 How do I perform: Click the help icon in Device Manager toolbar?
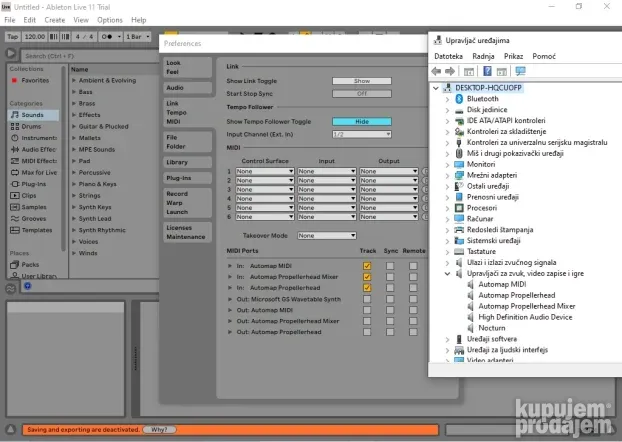tap(487, 71)
